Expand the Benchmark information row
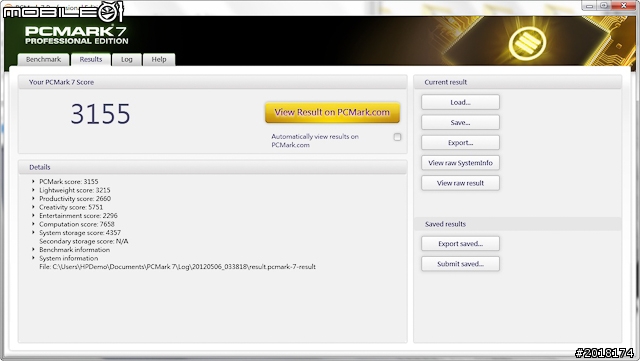Viewport: 640px width, 361px height. [33, 250]
